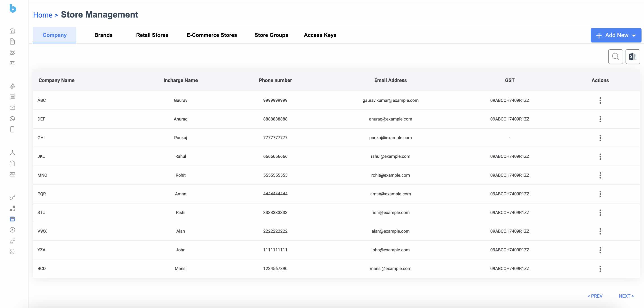Open the E-Commerce Stores tab
The image size is (644, 308).
tap(212, 35)
